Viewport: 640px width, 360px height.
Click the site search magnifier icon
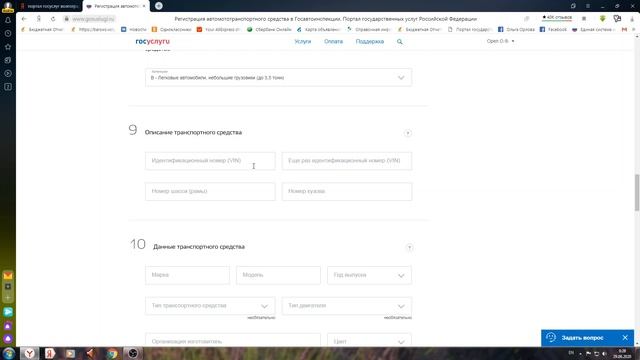click(400, 42)
